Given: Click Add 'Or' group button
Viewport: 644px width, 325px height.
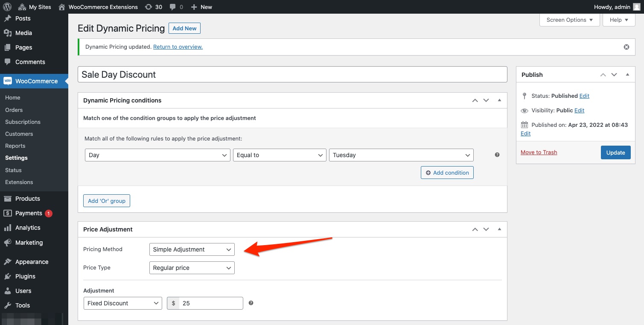Looking at the screenshot, I should pos(107,201).
